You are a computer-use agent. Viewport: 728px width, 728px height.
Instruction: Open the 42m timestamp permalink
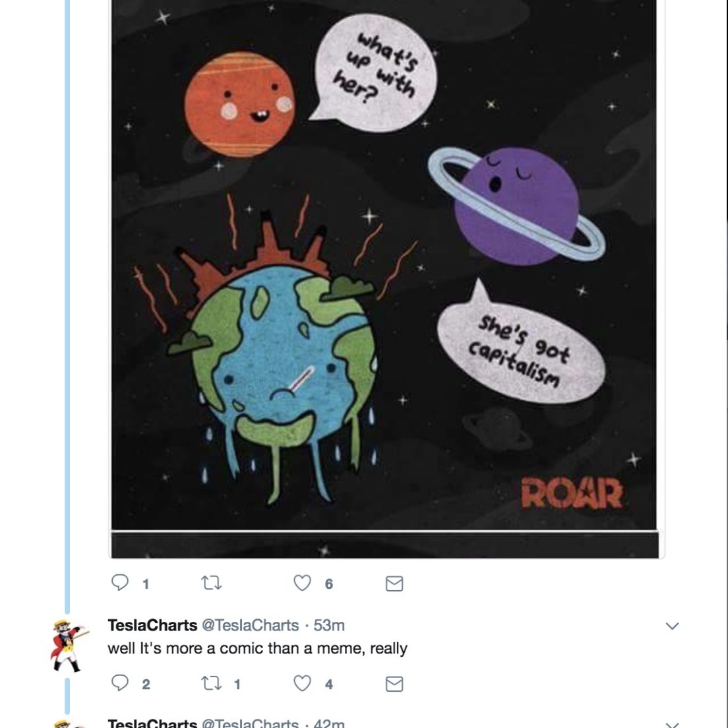[x=329, y=723]
